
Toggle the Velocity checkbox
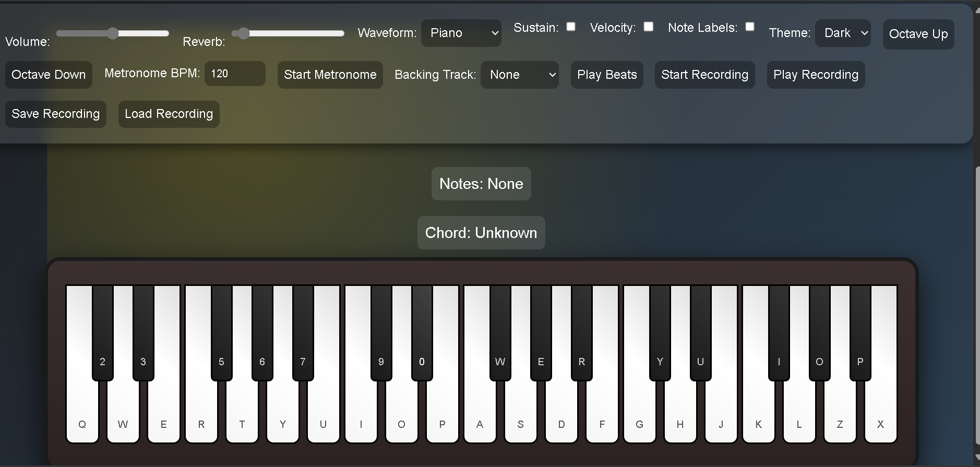648,27
